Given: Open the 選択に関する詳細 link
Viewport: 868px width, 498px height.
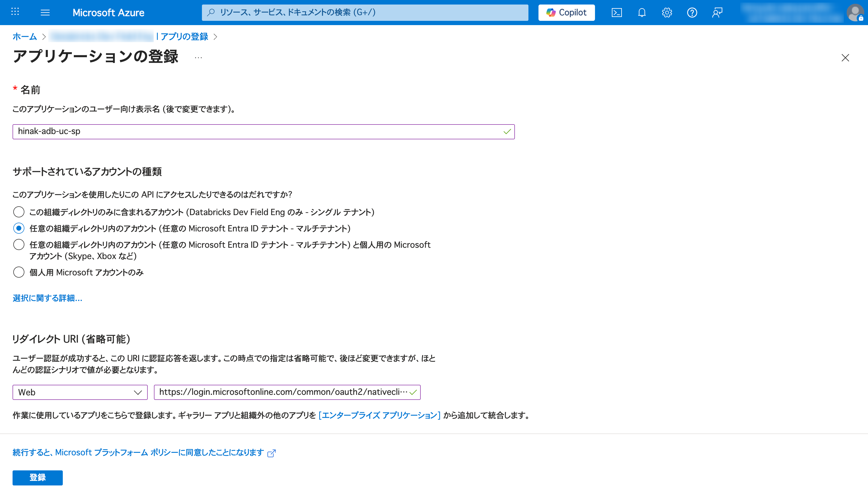Looking at the screenshot, I should click(x=47, y=298).
